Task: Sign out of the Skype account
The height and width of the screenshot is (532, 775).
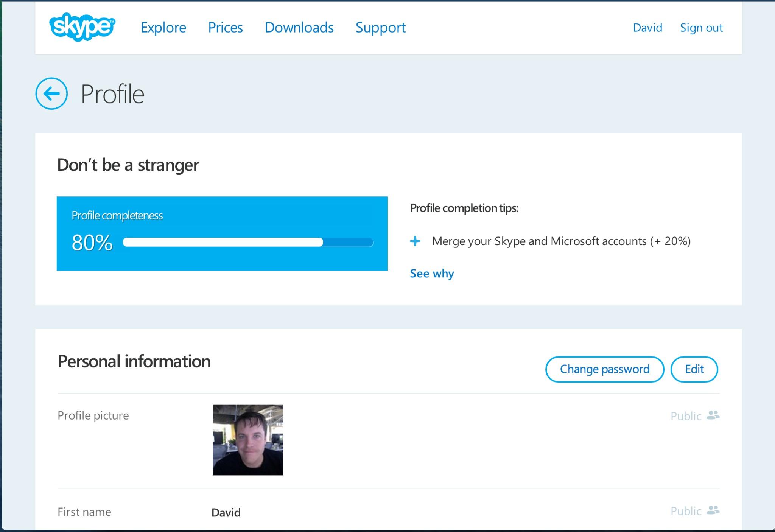Action: coord(701,28)
